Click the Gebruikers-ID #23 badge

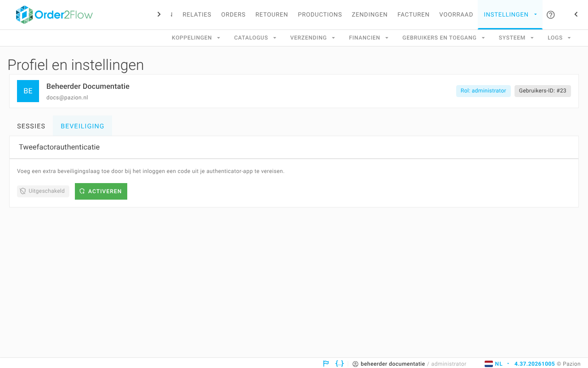(543, 91)
